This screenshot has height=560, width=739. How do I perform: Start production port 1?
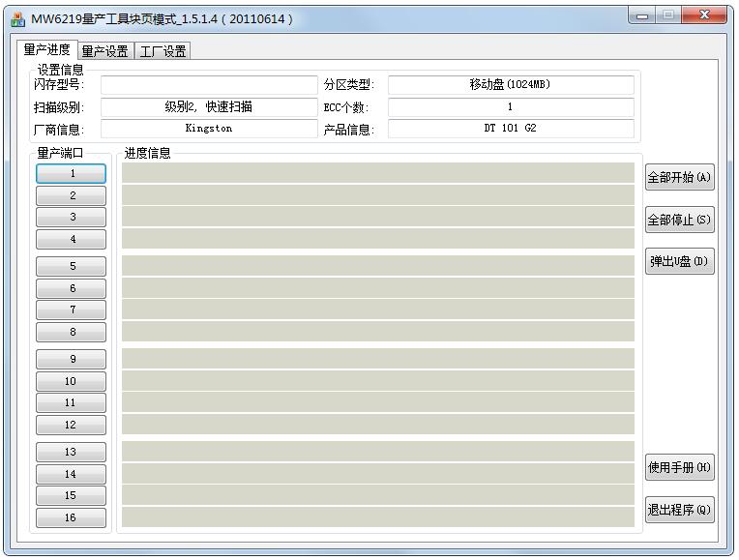[x=72, y=174]
